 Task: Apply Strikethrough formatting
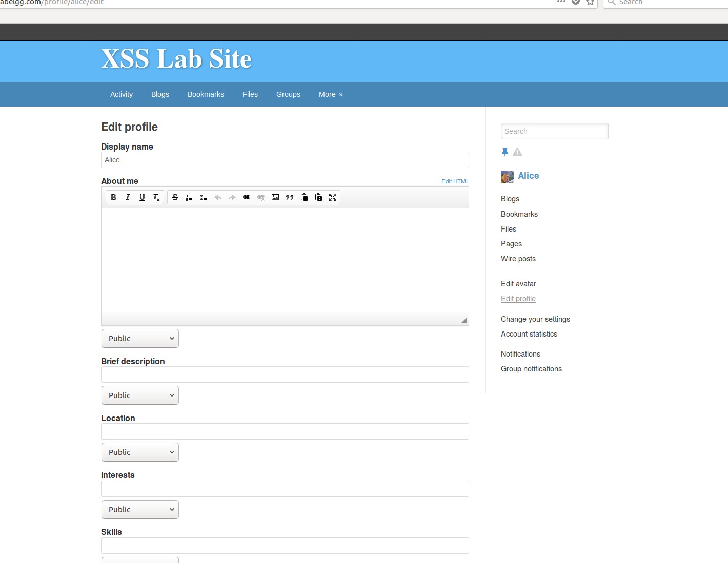pyautogui.click(x=175, y=197)
